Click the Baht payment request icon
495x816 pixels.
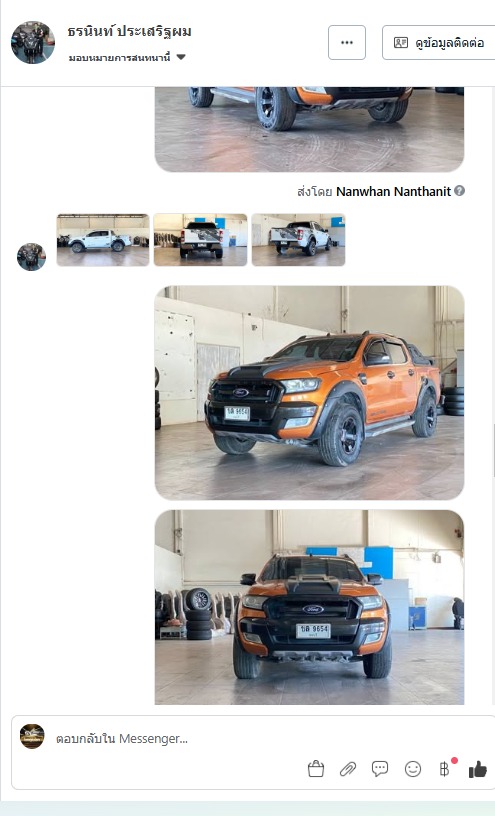[445, 769]
